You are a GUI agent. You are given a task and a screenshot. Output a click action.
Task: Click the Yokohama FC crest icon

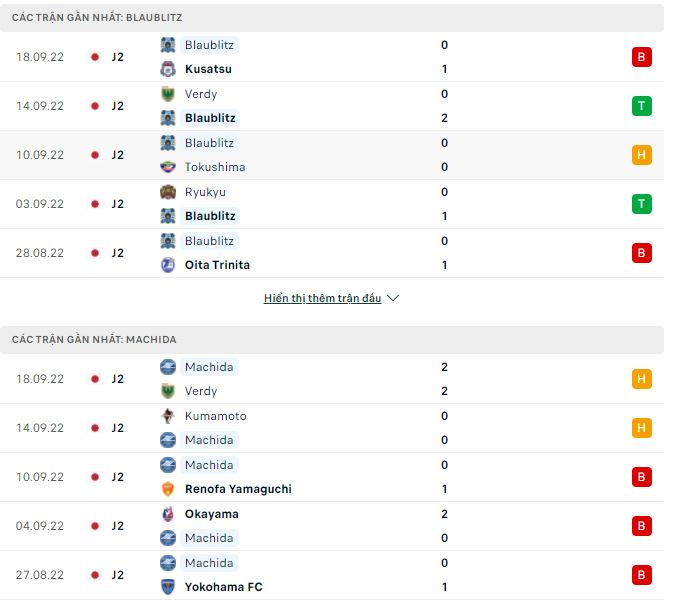click(168, 587)
